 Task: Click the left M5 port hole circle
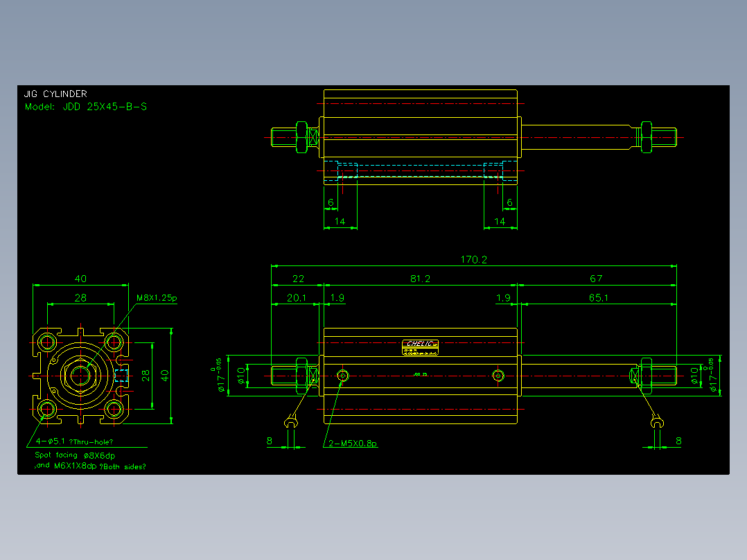(342, 376)
